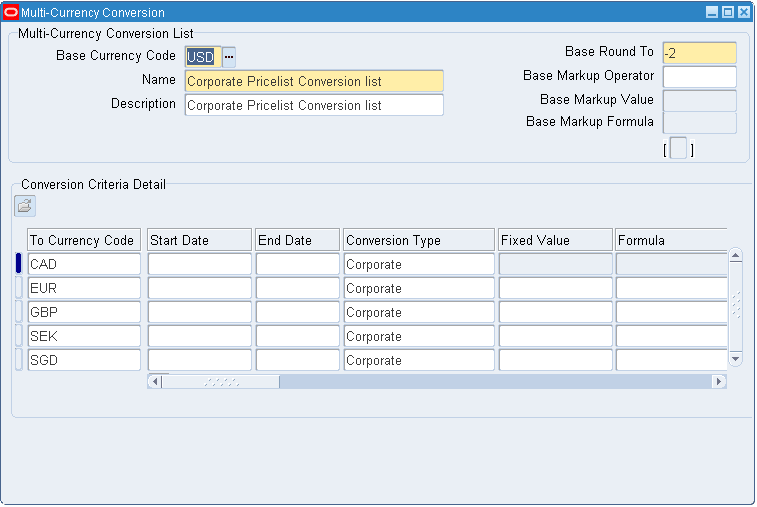Screen dimensions: 757x507
Task: Click the vertical scrollbar down arrow
Action: click(735, 359)
